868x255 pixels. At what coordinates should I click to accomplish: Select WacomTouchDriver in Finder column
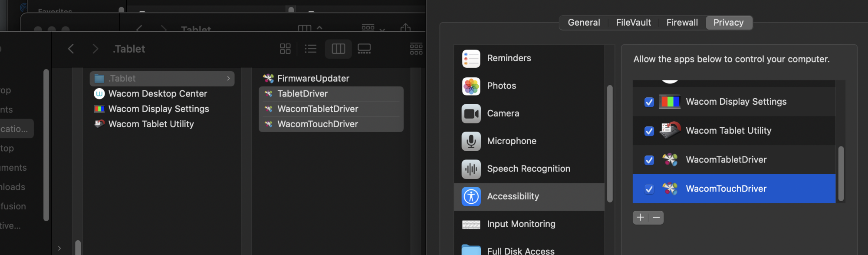(x=331, y=124)
